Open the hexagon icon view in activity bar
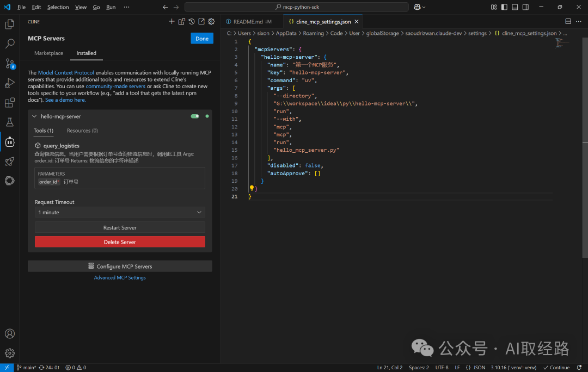This screenshot has height=372, width=588. click(10, 181)
